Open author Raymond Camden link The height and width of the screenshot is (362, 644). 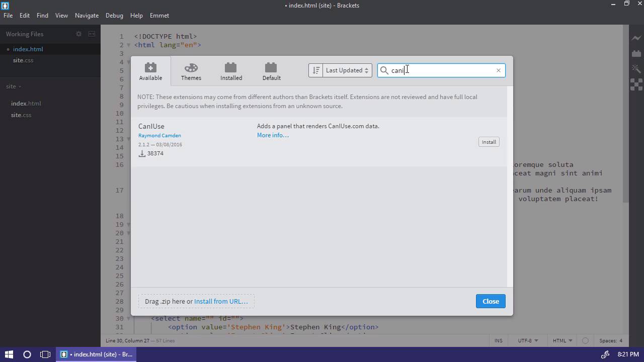159,135
